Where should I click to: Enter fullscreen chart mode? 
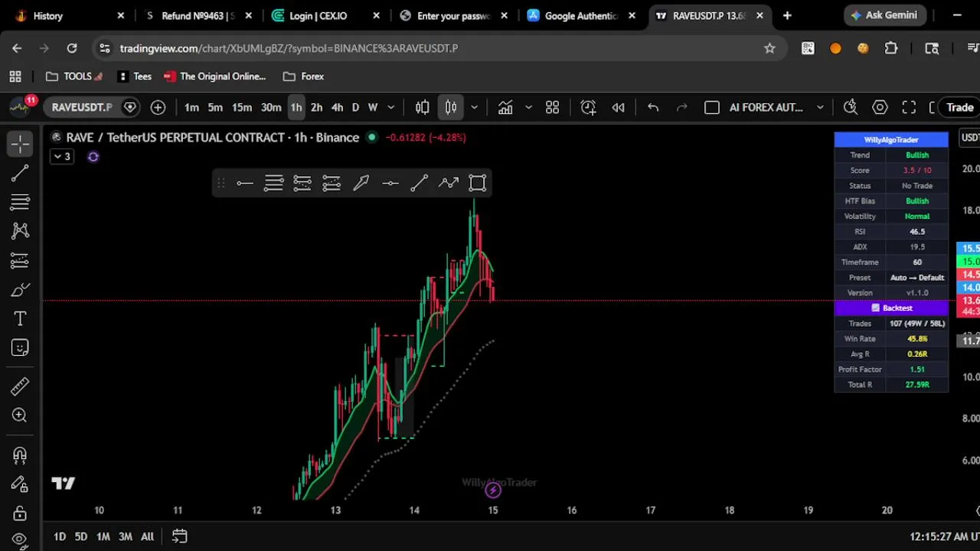pyautogui.click(x=909, y=108)
